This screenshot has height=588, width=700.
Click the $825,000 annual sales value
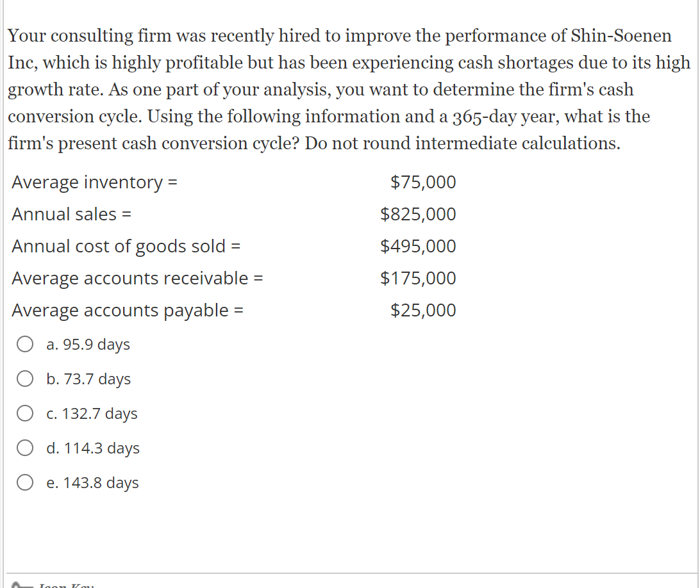(x=418, y=215)
